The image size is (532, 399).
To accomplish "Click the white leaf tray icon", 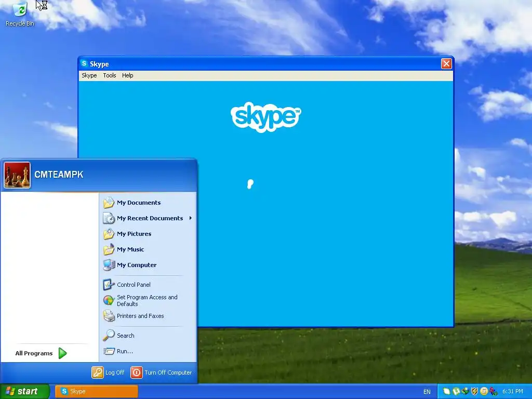I will pos(447,392).
